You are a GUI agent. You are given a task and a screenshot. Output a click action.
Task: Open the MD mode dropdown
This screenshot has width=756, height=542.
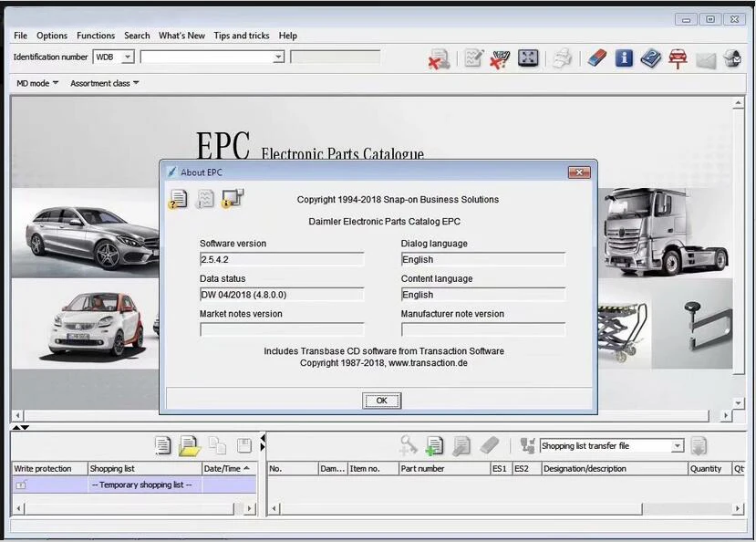click(37, 83)
